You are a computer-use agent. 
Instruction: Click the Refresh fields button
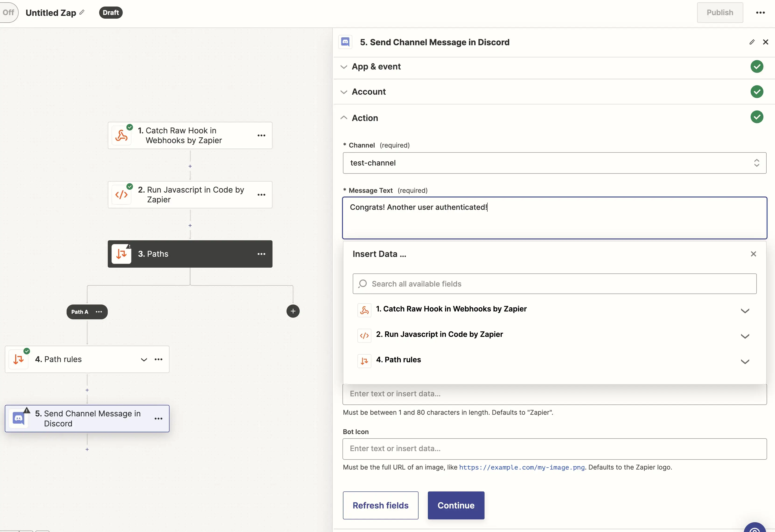[381, 505]
